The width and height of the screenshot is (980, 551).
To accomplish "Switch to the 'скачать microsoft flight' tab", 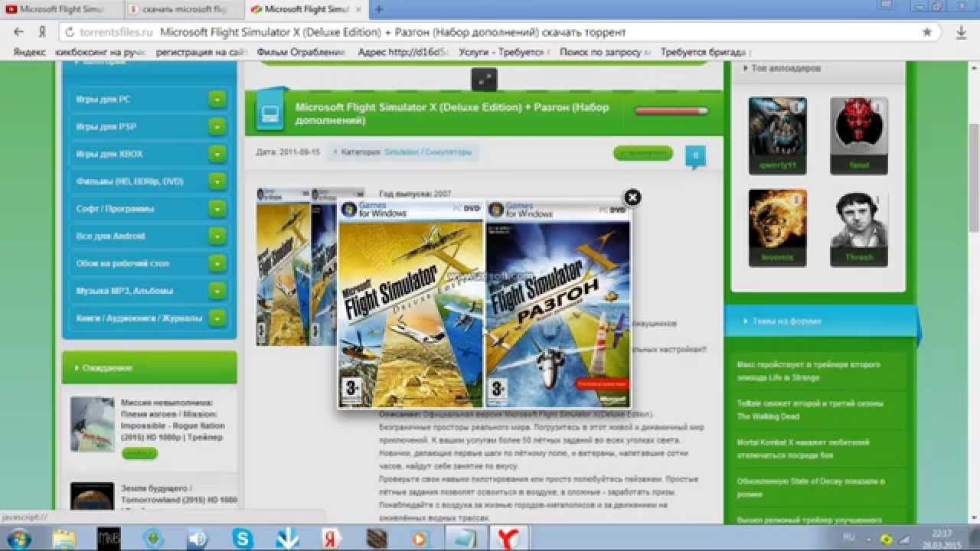I will (x=184, y=9).
